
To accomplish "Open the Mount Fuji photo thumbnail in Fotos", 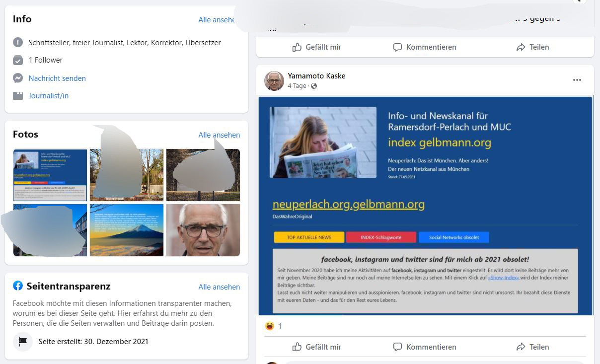I will click(x=127, y=230).
